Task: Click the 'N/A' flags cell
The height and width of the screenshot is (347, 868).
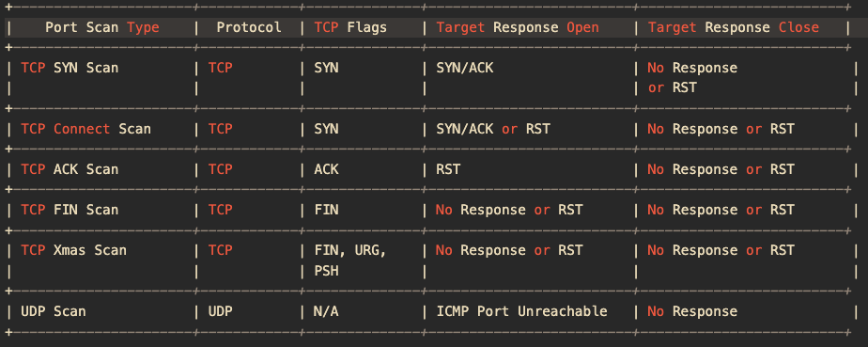Action: coord(326,311)
